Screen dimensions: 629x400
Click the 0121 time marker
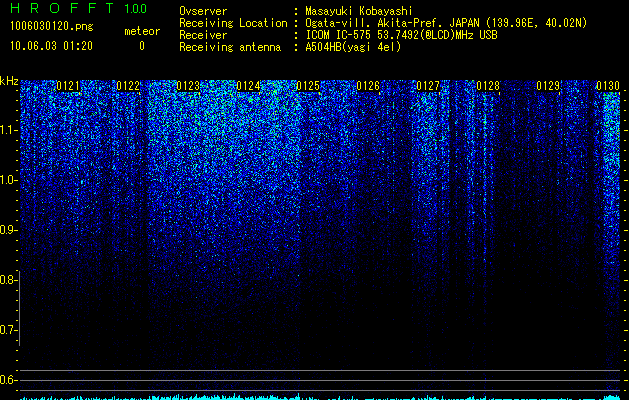pyautogui.click(x=68, y=86)
